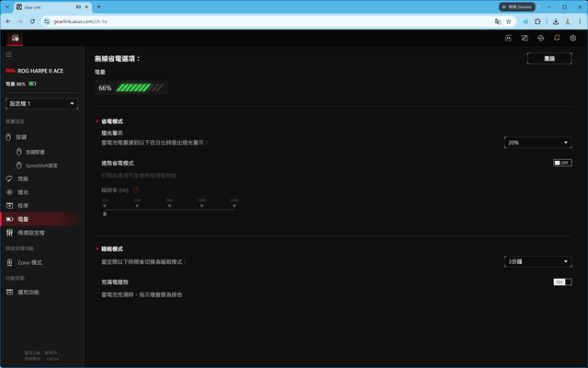
Task: Reload the Gear Link page
Action: click(x=33, y=21)
